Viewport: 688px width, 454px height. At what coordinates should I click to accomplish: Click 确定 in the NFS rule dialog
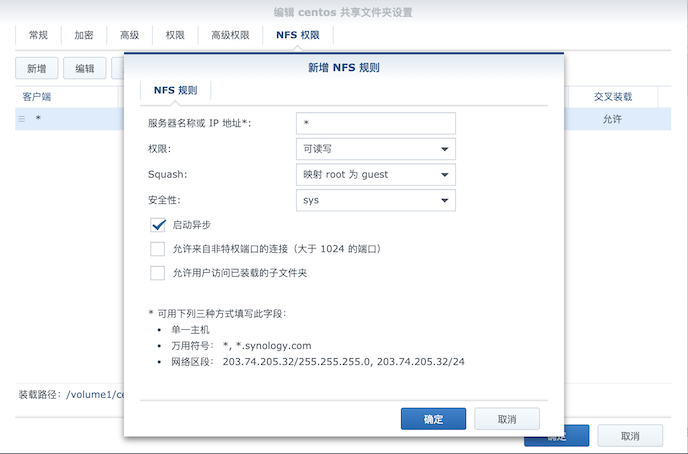tap(433, 419)
